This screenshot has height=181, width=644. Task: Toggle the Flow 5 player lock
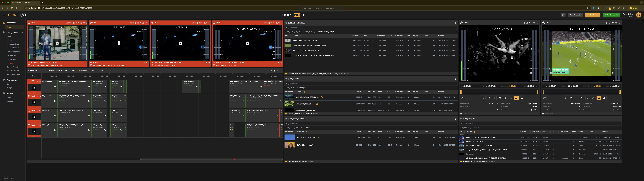click(x=524, y=23)
